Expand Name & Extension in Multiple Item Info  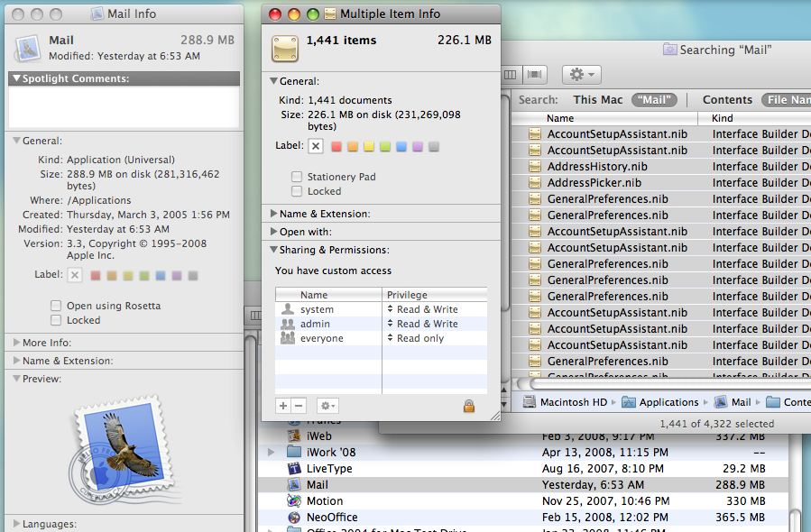click(273, 214)
